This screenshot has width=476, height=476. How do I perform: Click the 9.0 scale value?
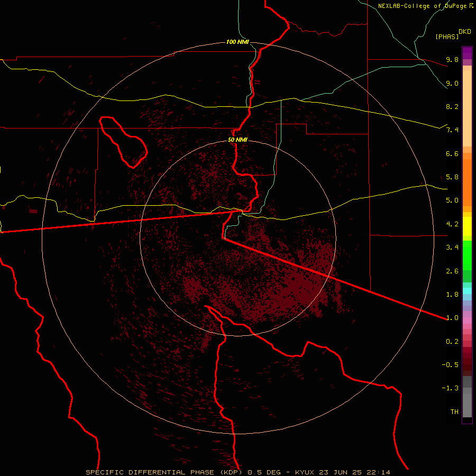[x=452, y=83]
